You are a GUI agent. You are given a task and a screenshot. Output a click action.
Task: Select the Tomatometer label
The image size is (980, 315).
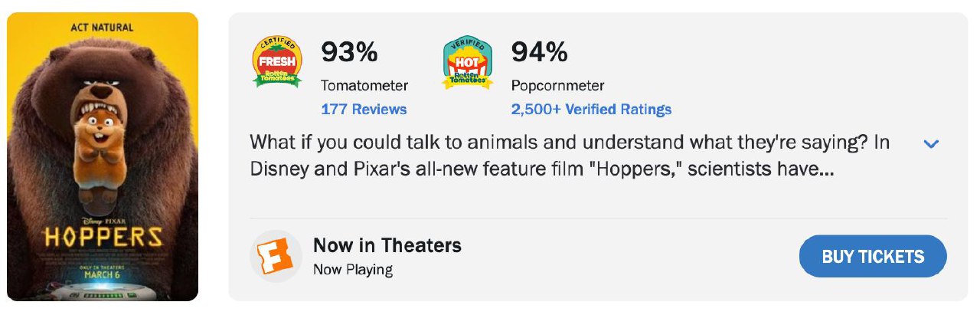364,85
